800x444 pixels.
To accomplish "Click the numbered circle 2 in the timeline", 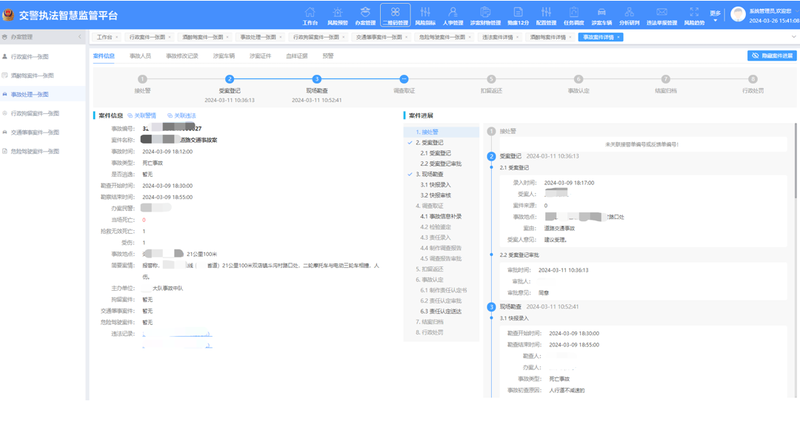I will click(491, 156).
